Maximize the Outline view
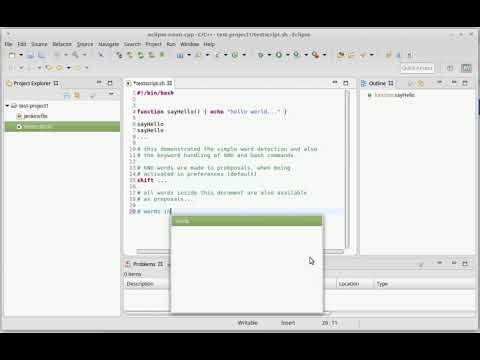The width and height of the screenshot is (480, 360). [465, 83]
